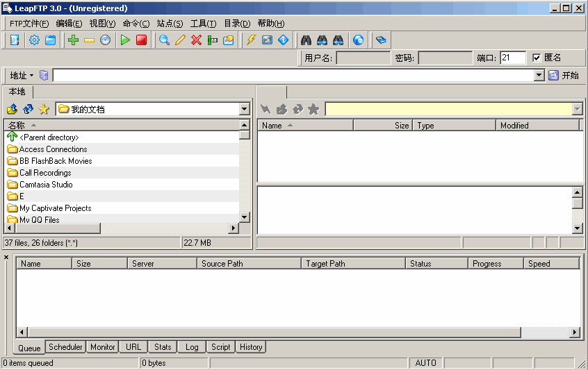The width and height of the screenshot is (588, 370).
Task: Click the blue globe toolbar icon
Action: (x=358, y=40)
